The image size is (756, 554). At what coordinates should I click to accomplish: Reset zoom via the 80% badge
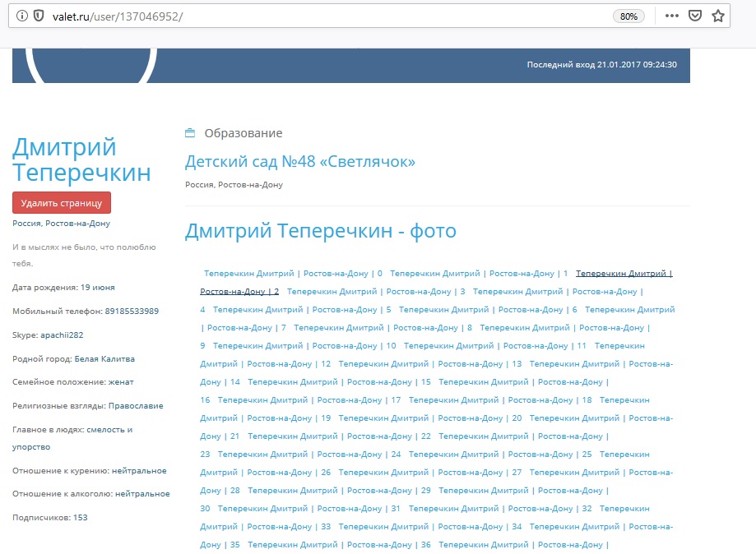628,16
